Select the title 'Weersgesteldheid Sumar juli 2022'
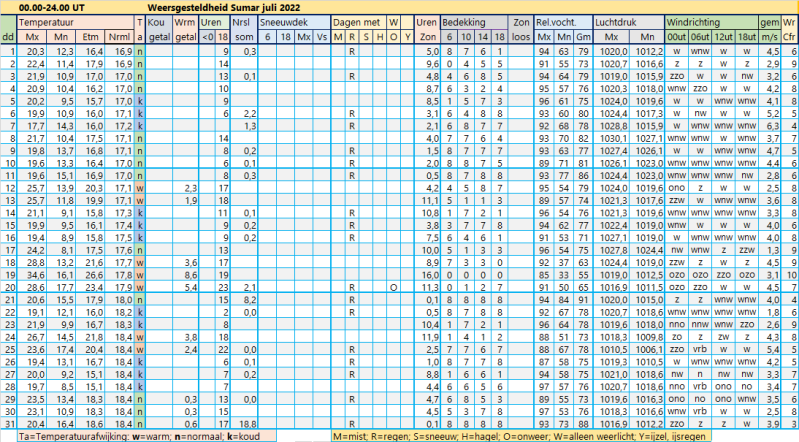Viewport: 799px width, 442px height. click(x=224, y=8)
